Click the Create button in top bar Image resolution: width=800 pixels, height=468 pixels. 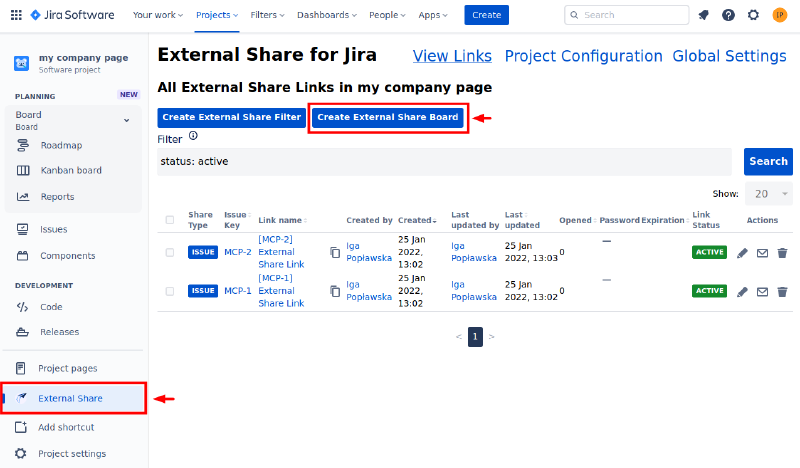486,15
